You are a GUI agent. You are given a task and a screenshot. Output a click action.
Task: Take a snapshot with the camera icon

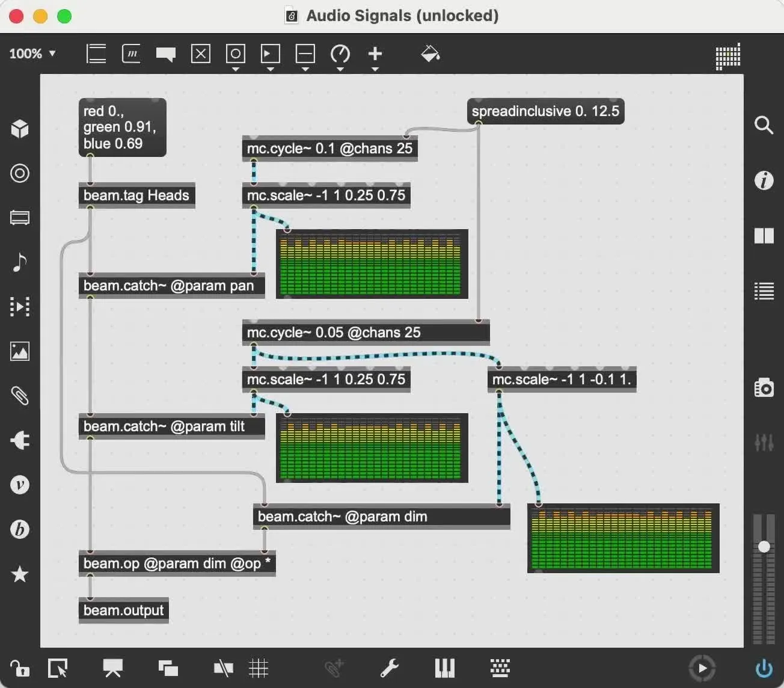tap(764, 387)
